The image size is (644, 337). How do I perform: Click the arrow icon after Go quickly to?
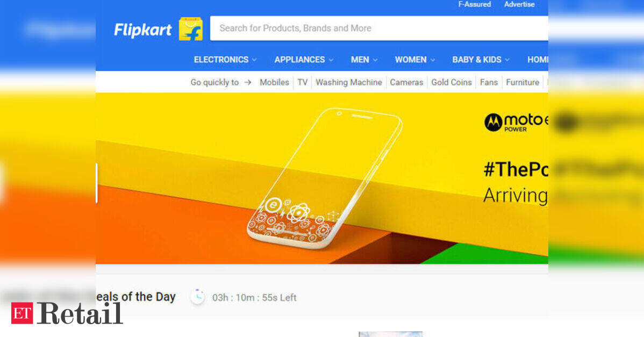tap(248, 83)
